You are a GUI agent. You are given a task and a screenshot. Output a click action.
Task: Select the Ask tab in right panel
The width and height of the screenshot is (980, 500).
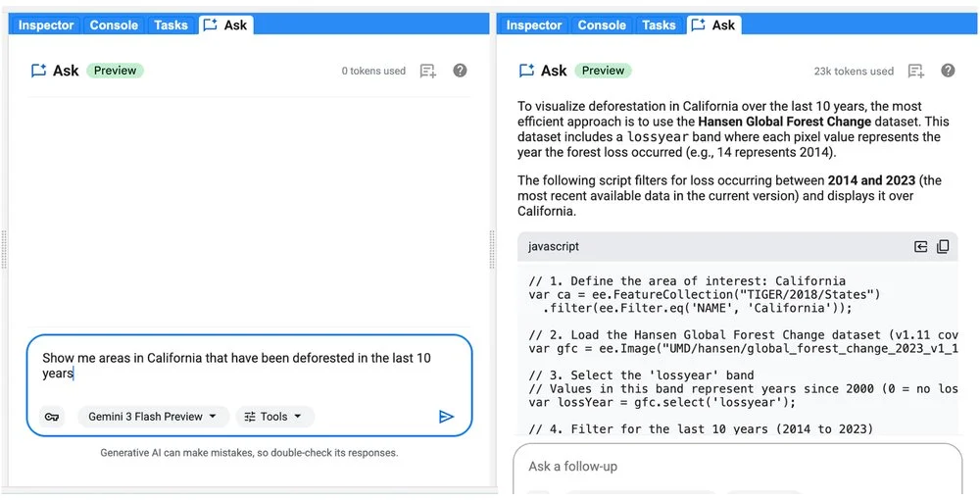coord(713,25)
